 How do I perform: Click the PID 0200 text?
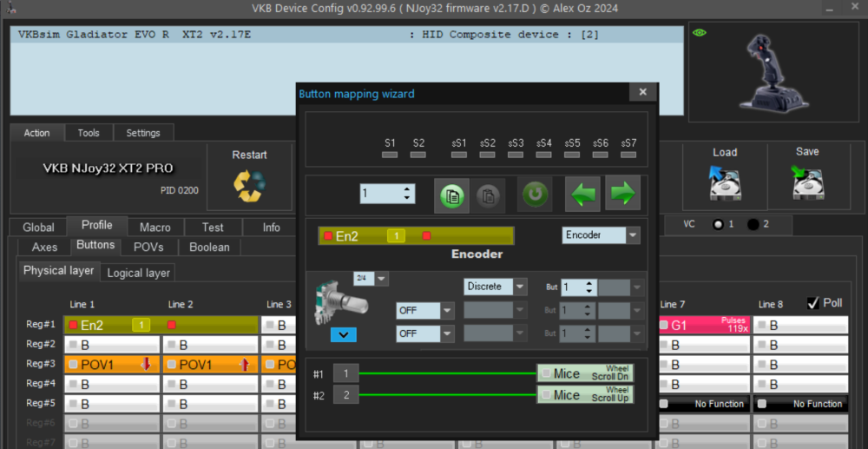point(180,190)
